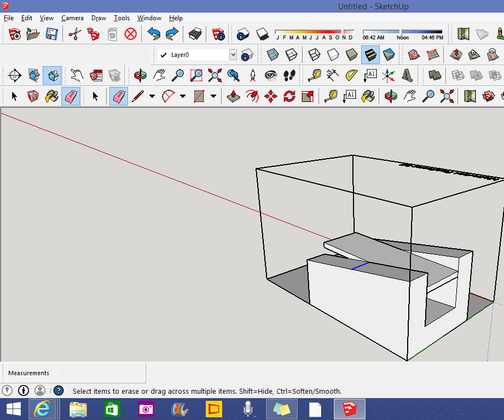Toggle X-Ray face style
Screen dimensions: 504x420
coord(273,55)
